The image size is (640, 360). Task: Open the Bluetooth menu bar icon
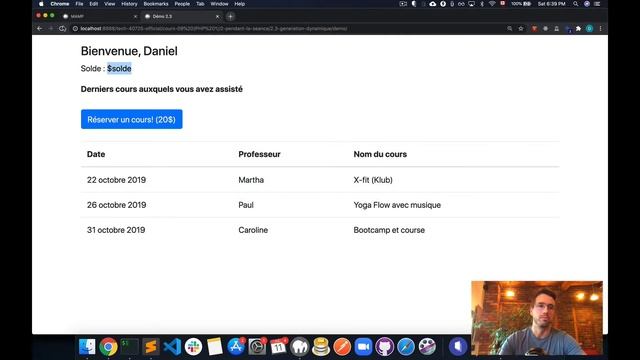tap(482, 4)
